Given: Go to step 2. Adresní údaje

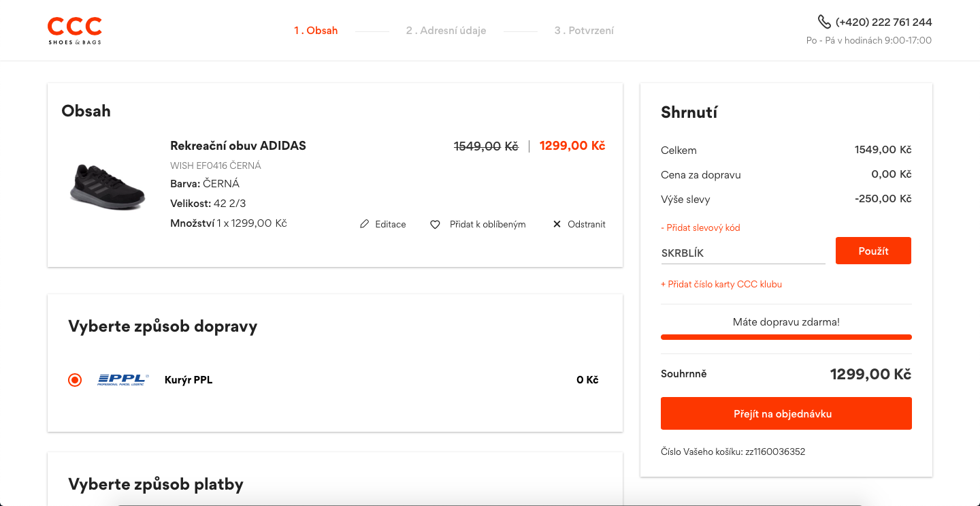Looking at the screenshot, I should coord(446,31).
